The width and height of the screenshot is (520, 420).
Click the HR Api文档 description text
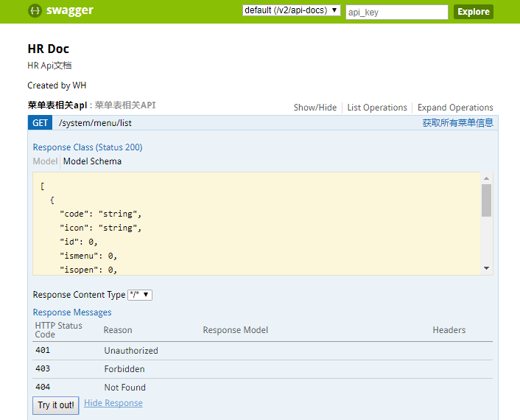point(49,66)
